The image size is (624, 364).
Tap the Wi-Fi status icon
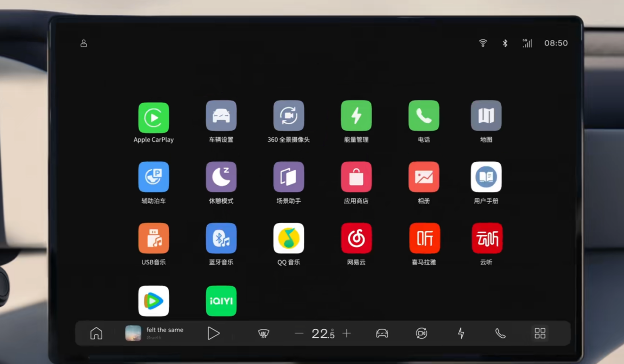tap(483, 43)
